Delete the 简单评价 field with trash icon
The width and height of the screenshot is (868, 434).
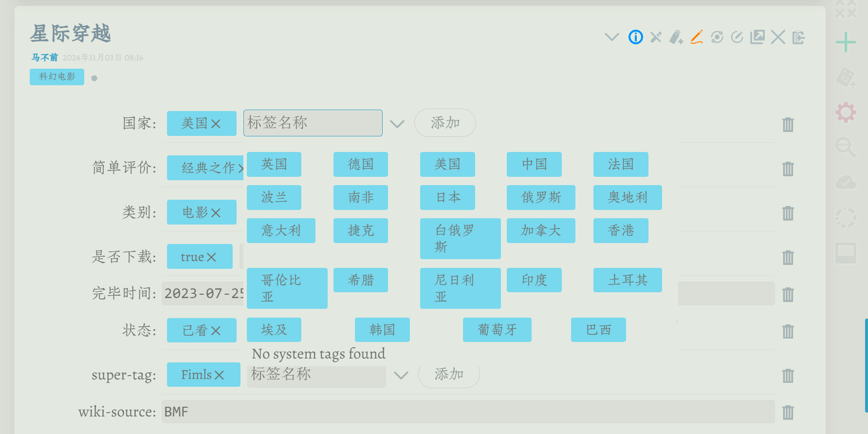click(788, 169)
